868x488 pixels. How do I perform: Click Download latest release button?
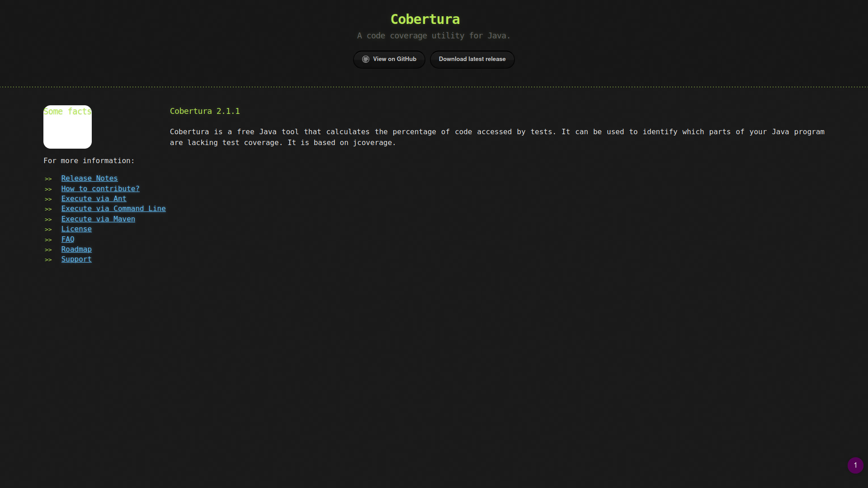coord(472,59)
